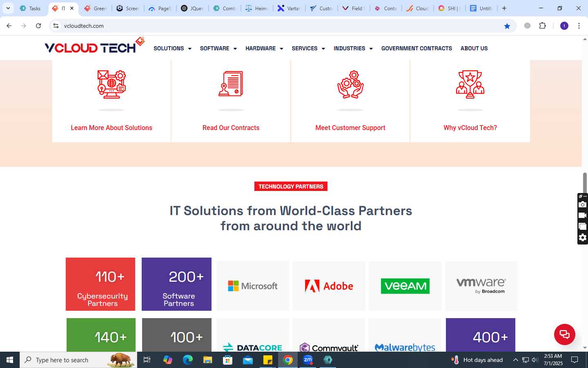Open Government Contracts nav item
Viewport: 588px width, 368px height.
[416, 48]
